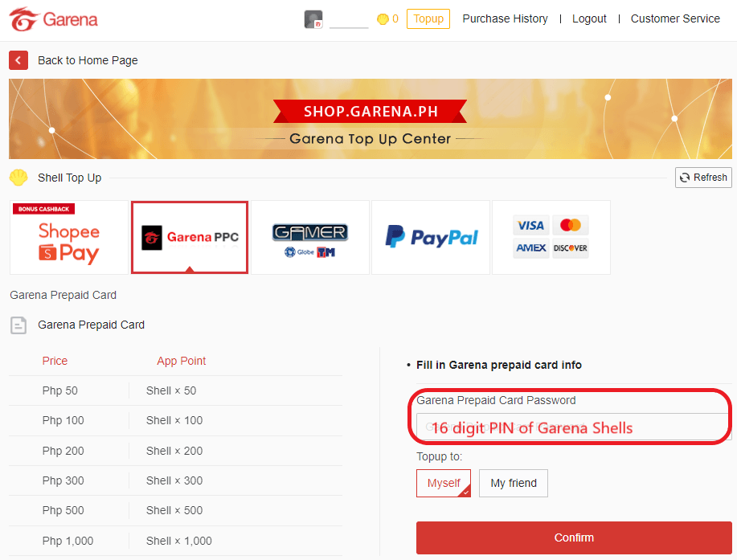The height and width of the screenshot is (560, 737).
Task: Click the Php 300 price row
Action: point(175,480)
